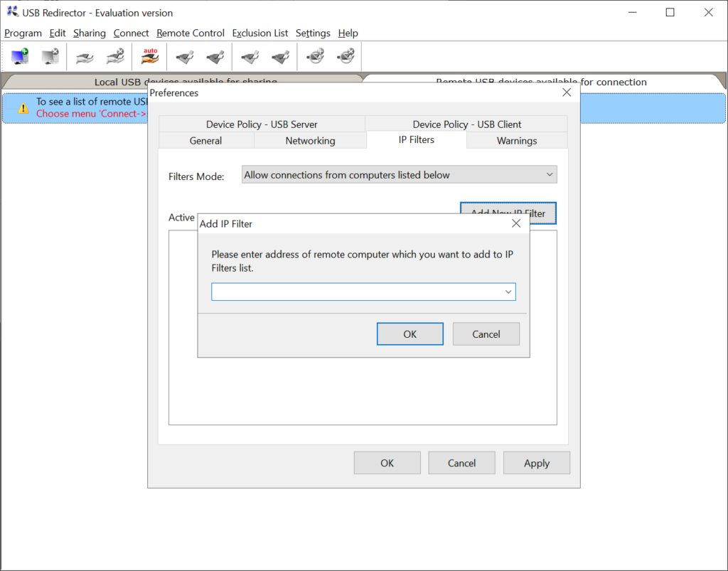728x571 pixels.
Task: Open the Settings menu
Action: click(x=313, y=33)
